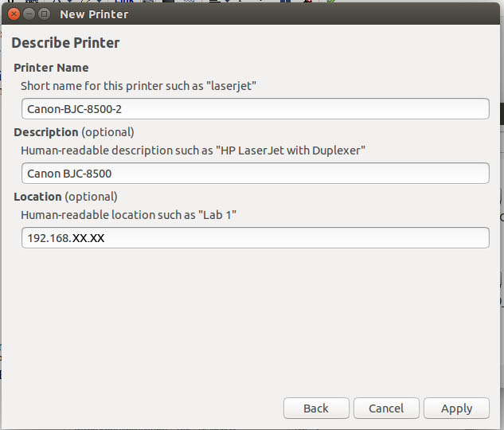Close the New Printer dialog window
The image size is (504, 430).
click(14, 14)
